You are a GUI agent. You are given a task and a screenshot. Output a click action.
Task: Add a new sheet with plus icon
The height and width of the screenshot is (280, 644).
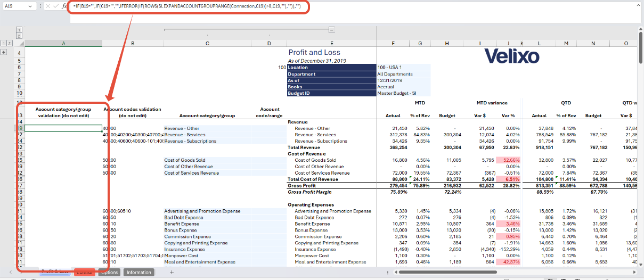pos(172,272)
